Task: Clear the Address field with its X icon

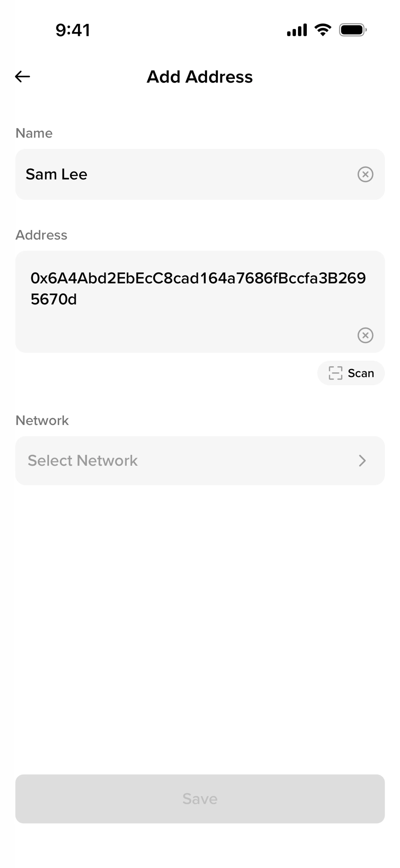Action: coord(365,335)
